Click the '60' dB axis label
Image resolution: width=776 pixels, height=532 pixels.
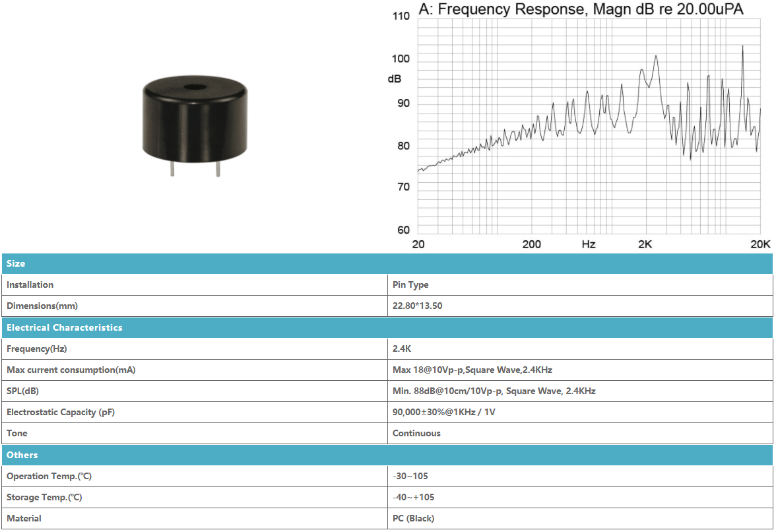403,230
